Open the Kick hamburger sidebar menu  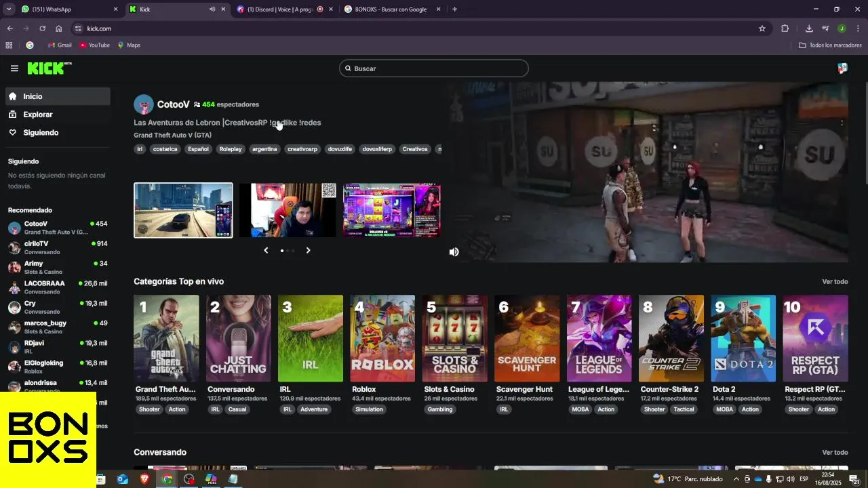pyautogui.click(x=14, y=68)
